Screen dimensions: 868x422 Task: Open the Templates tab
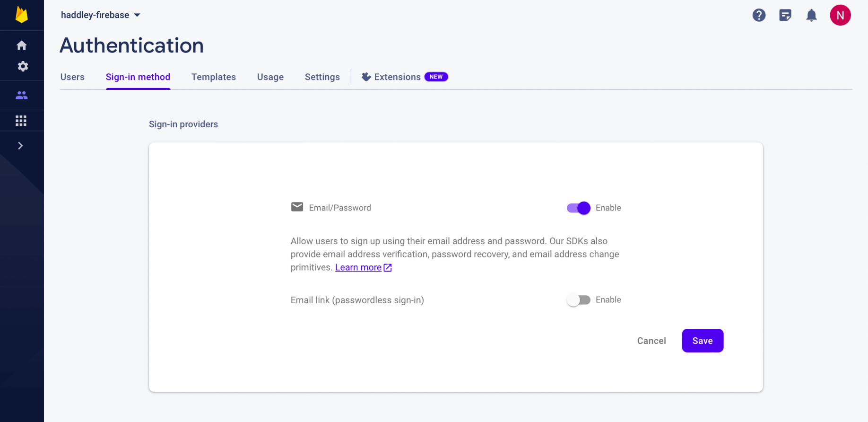pos(214,77)
